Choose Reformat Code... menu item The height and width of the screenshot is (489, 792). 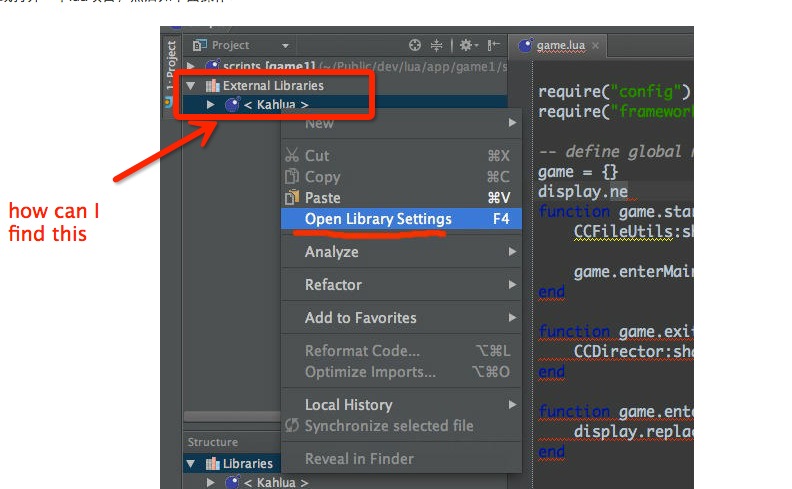click(401, 351)
